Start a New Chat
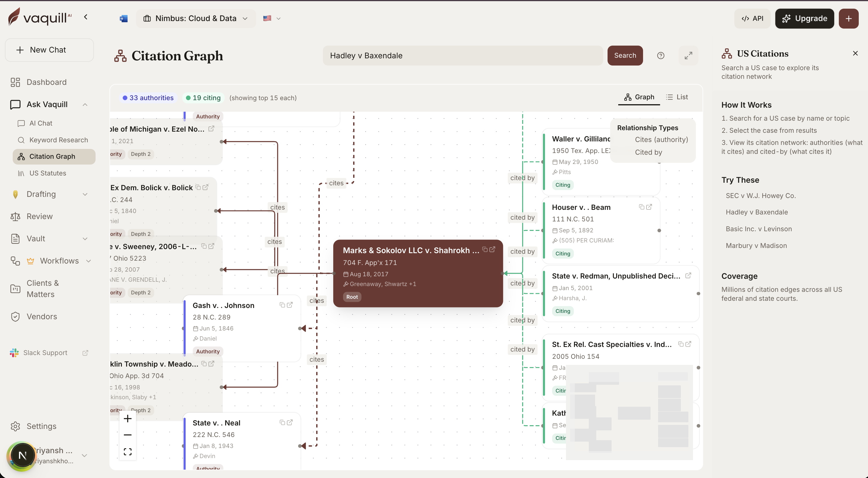868x478 pixels. [x=50, y=50]
